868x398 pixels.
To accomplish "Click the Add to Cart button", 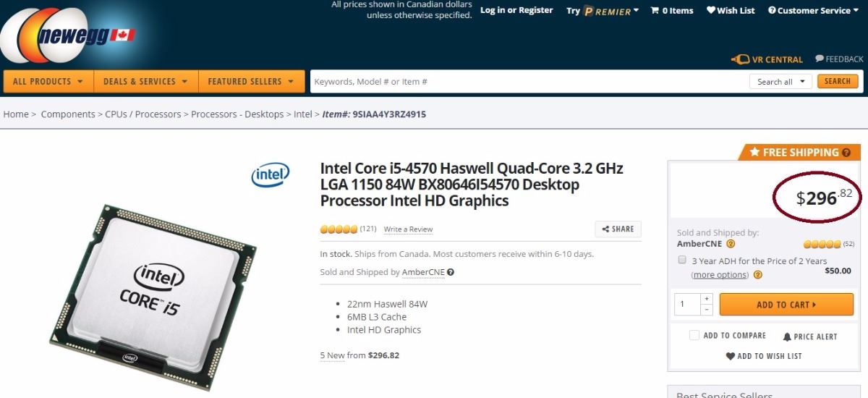I will [786, 305].
